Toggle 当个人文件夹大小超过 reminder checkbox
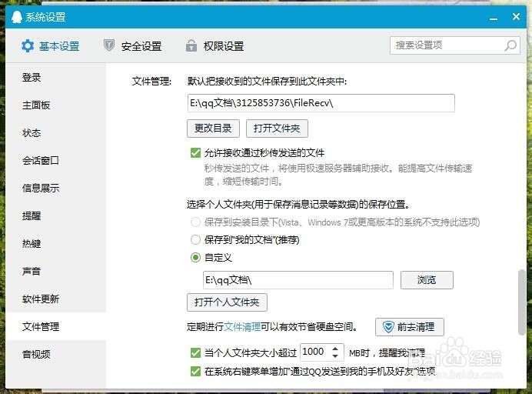Viewport: 532px width, 394px height. tap(195, 353)
